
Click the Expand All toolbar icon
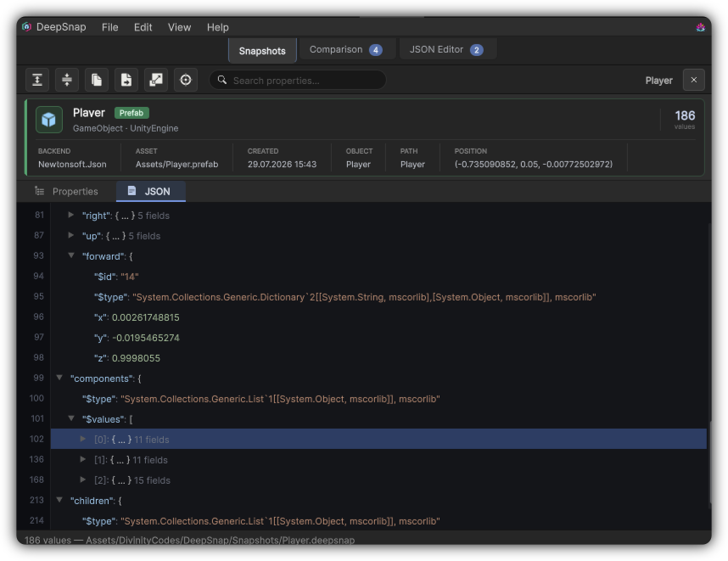(x=37, y=80)
